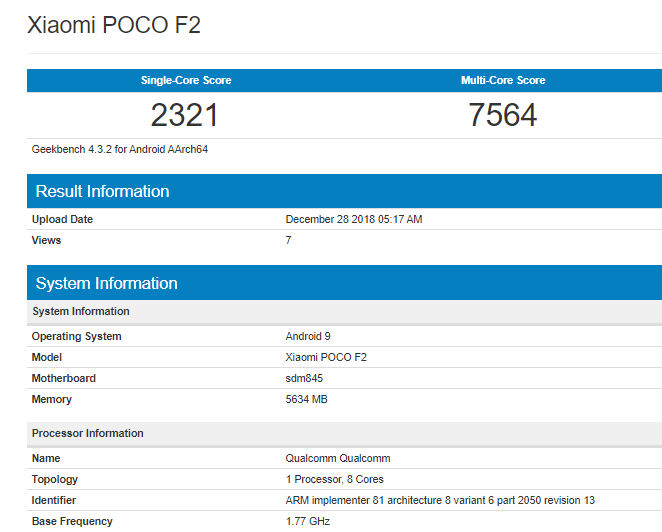
Task: Select the Geekbench 4.3.2 for Android AArch64 text
Action: pyautogui.click(x=120, y=149)
